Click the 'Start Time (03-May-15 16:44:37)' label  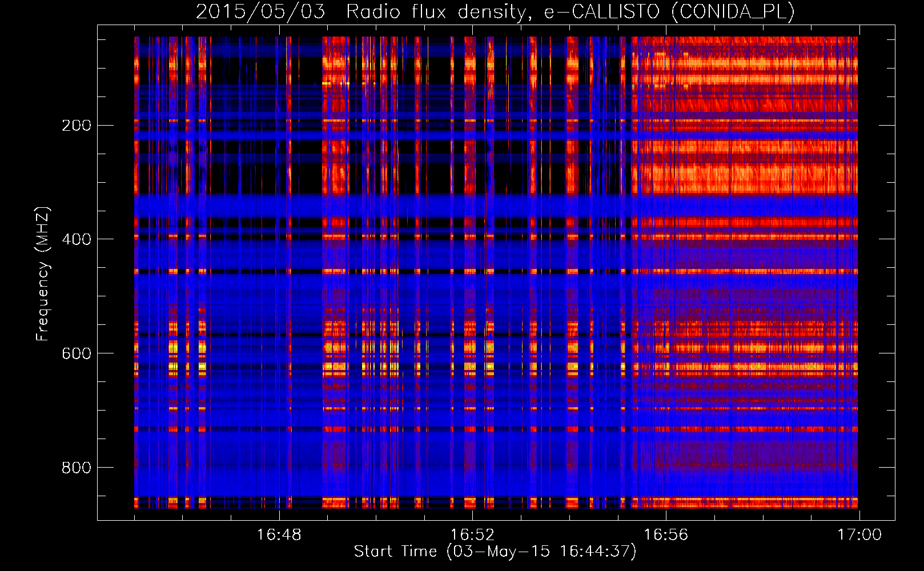click(495, 552)
